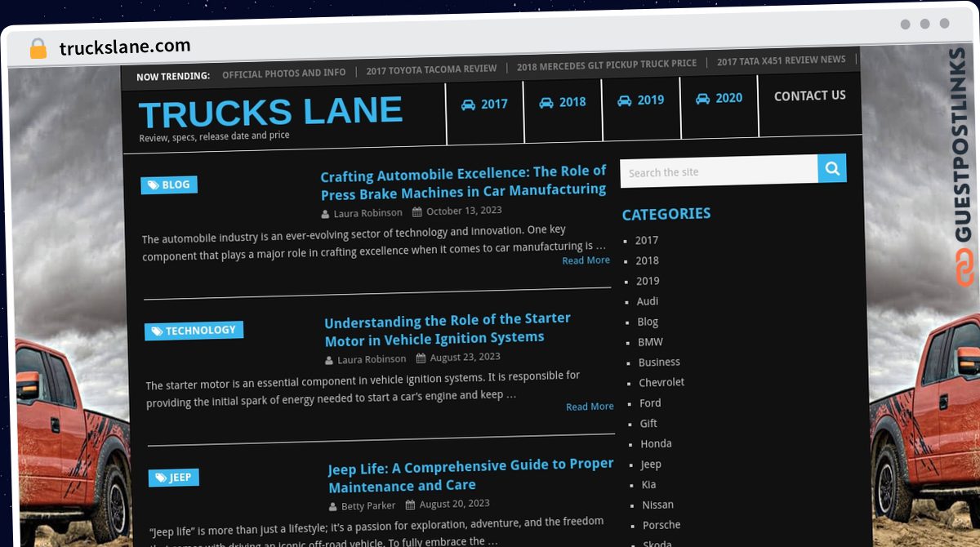
Task: Click author Laura Robinson on October post
Action: coord(367,213)
